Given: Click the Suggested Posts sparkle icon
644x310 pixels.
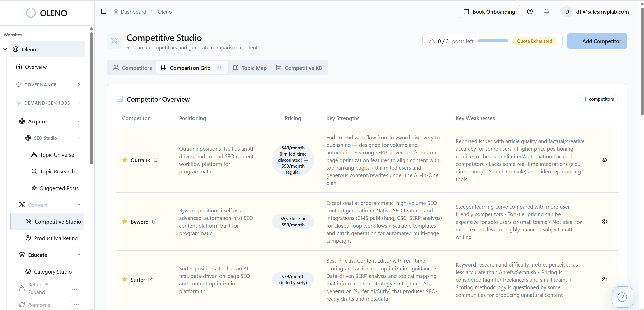Looking at the screenshot, I should tap(34, 188).
